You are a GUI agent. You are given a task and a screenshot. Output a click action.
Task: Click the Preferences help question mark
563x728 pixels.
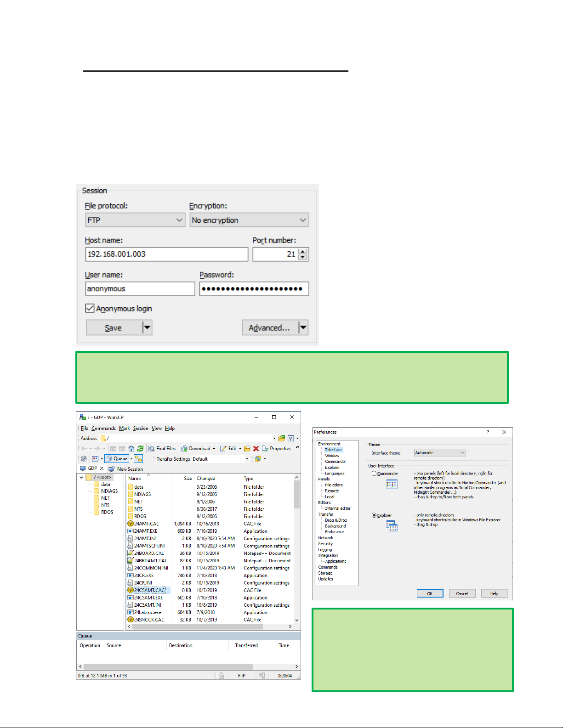point(488,432)
